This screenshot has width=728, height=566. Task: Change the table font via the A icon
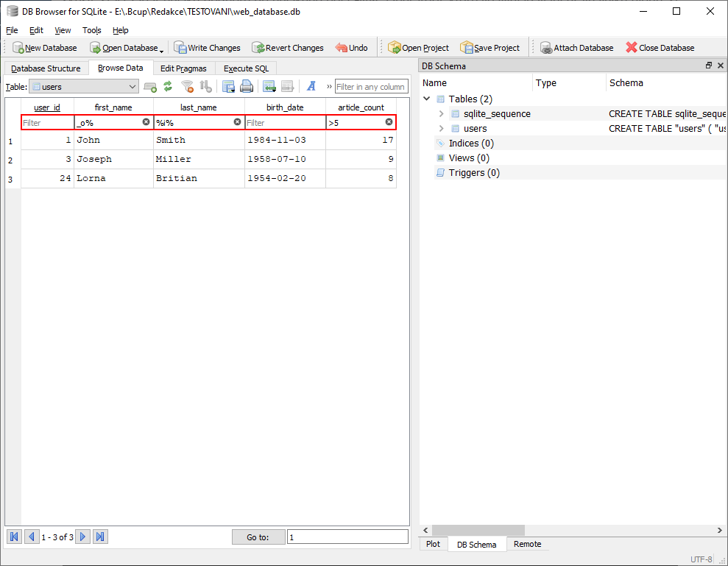pos(310,87)
